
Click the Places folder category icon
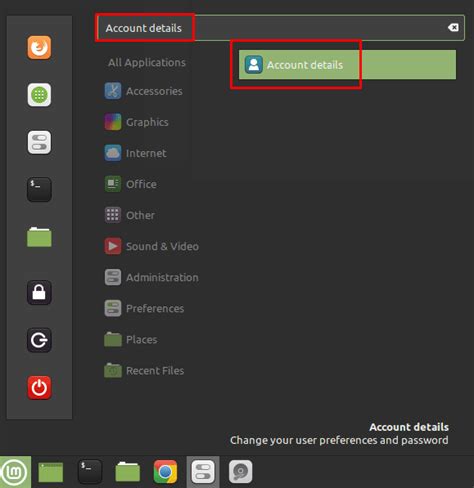coord(113,339)
